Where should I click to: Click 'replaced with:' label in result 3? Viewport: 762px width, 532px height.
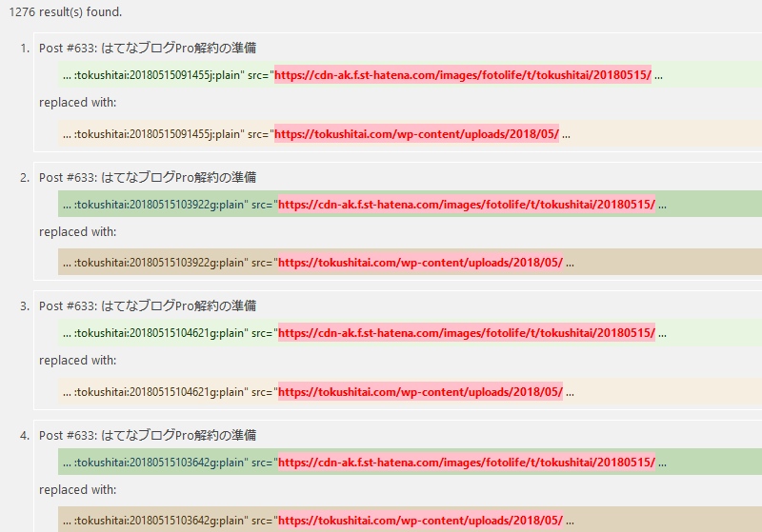[x=78, y=360]
